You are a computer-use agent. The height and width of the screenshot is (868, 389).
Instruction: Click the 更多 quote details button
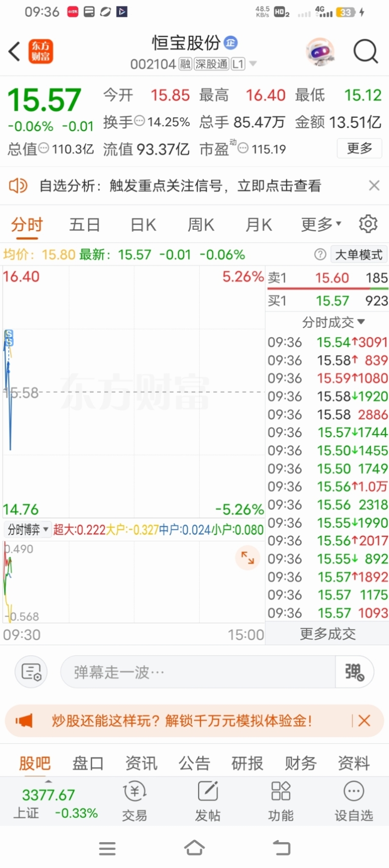(x=360, y=148)
